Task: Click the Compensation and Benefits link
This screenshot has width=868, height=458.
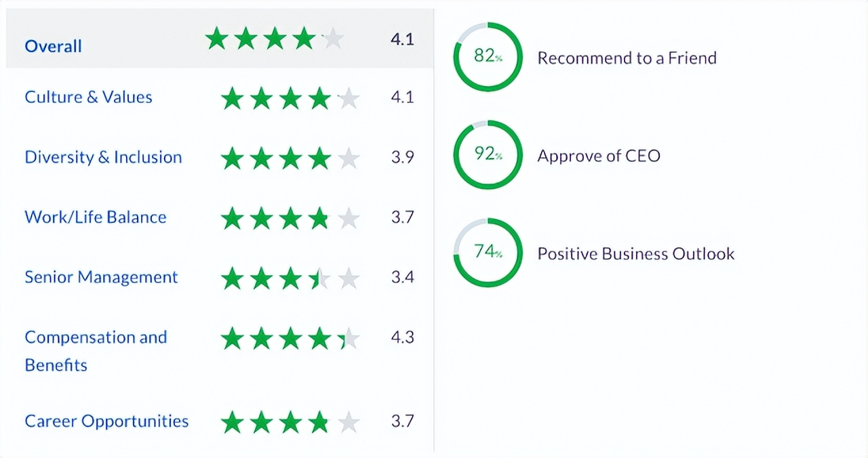Action: (95, 350)
